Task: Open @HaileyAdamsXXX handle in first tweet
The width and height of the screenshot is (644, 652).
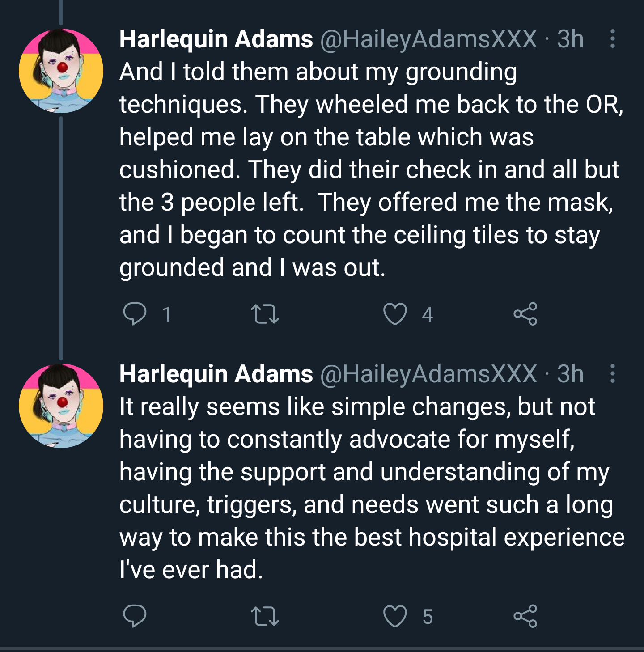Action: coord(429,39)
